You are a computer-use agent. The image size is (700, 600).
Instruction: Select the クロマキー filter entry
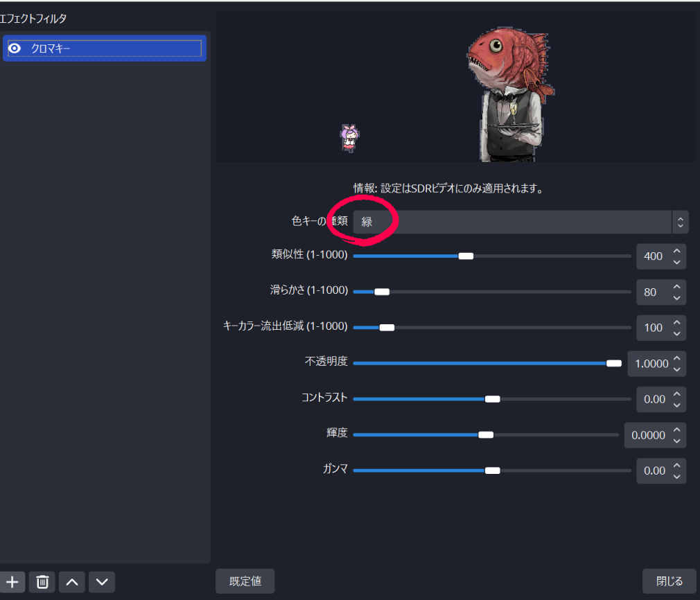tap(105, 48)
